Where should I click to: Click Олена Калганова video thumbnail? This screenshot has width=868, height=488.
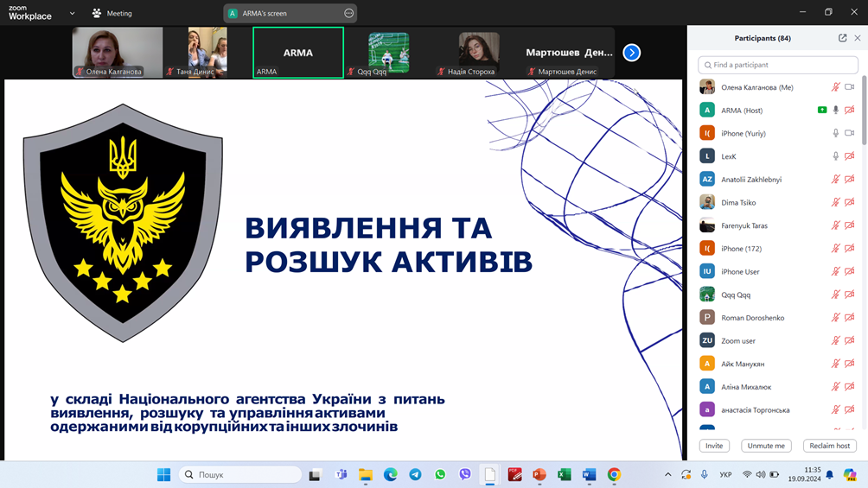pos(118,53)
